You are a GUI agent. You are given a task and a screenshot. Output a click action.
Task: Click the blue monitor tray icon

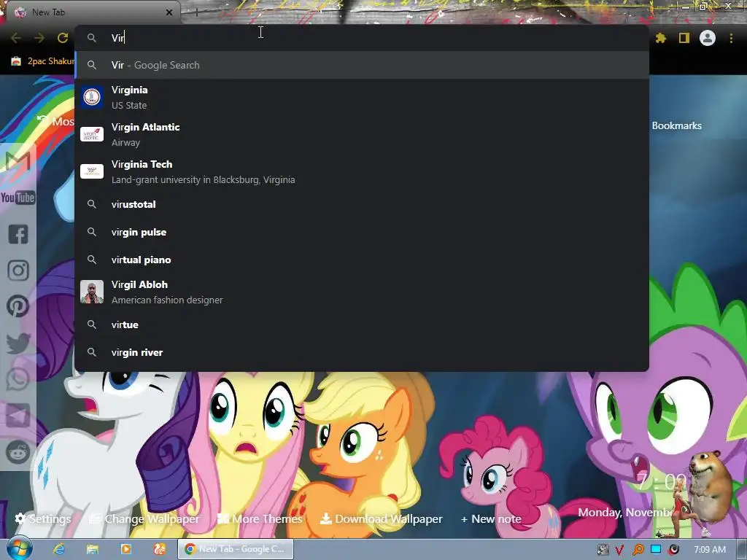click(656, 550)
